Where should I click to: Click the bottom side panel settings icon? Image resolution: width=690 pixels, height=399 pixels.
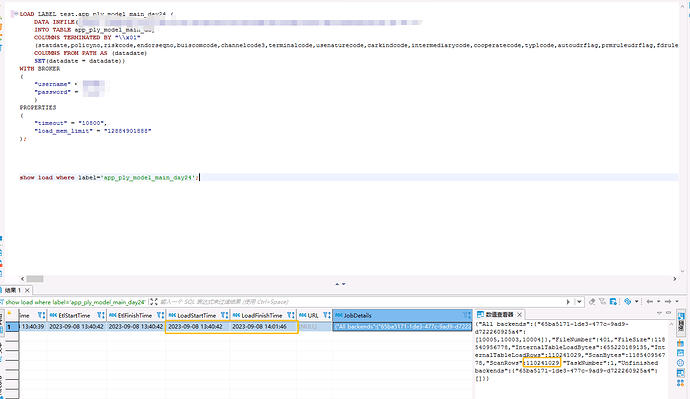coord(680,383)
